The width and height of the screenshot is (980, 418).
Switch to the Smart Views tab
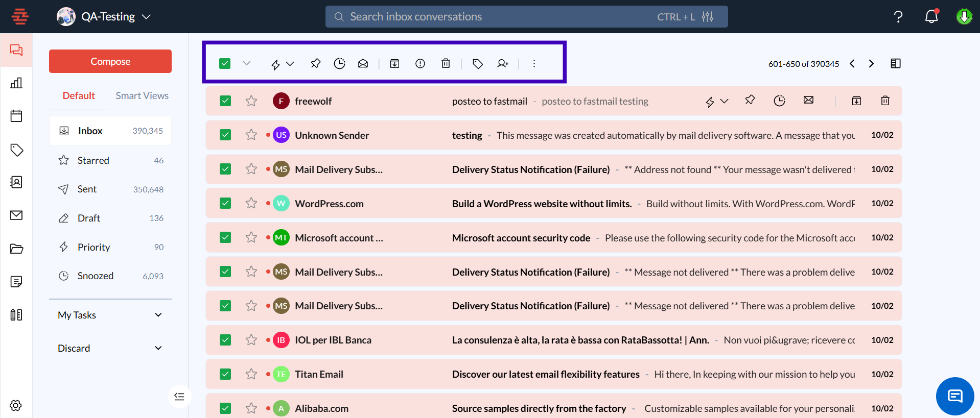pyautogui.click(x=142, y=95)
